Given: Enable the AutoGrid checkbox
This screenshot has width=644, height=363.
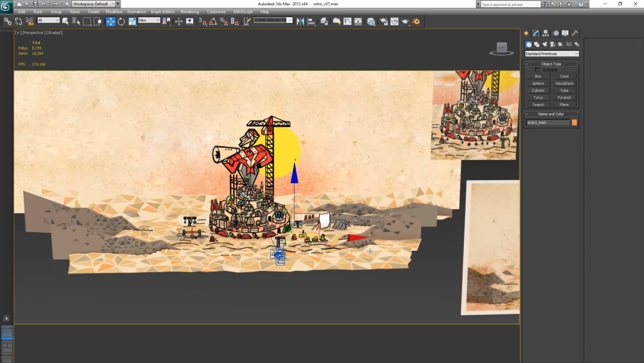Looking at the screenshot, I should (537, 70).
